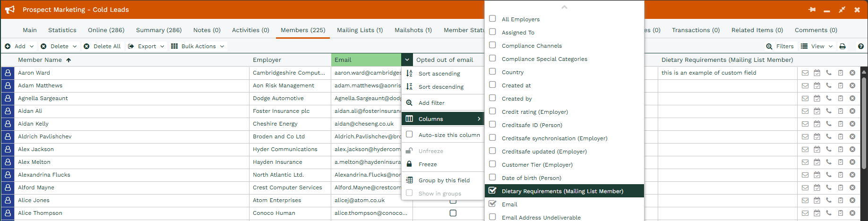This screenshot has width=868, height=221.
Task: Switch to the Mailing Lists (1) tab
Action: point(360,30)
